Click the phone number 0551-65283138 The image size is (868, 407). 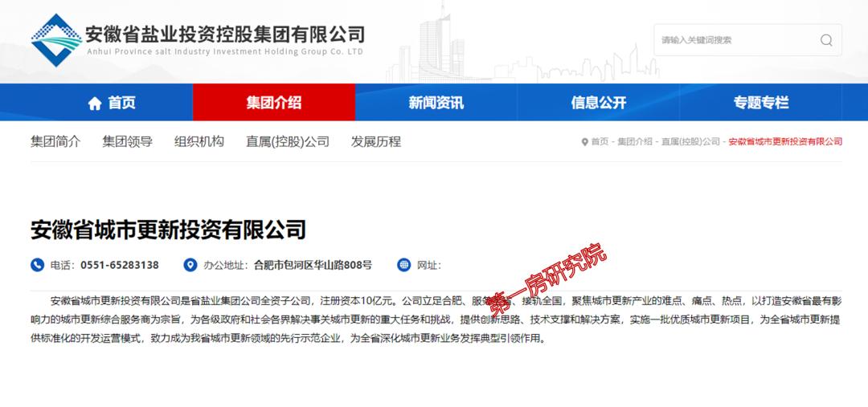(120, 265)
